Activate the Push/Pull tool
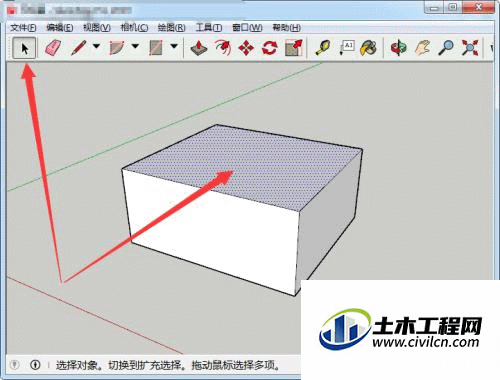The height and width of the screenshot is (380, 500). click(199, 48)
